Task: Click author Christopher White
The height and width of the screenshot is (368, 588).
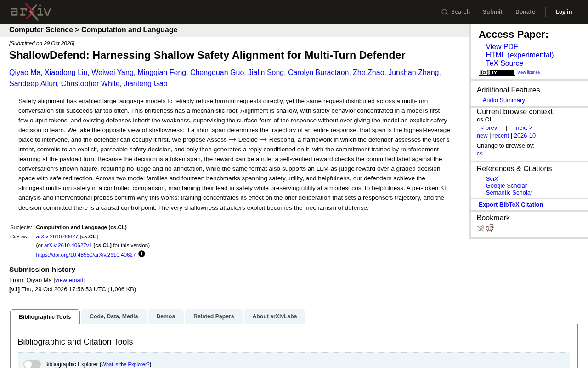Action: pyautogui.click(x=90, y=84)
